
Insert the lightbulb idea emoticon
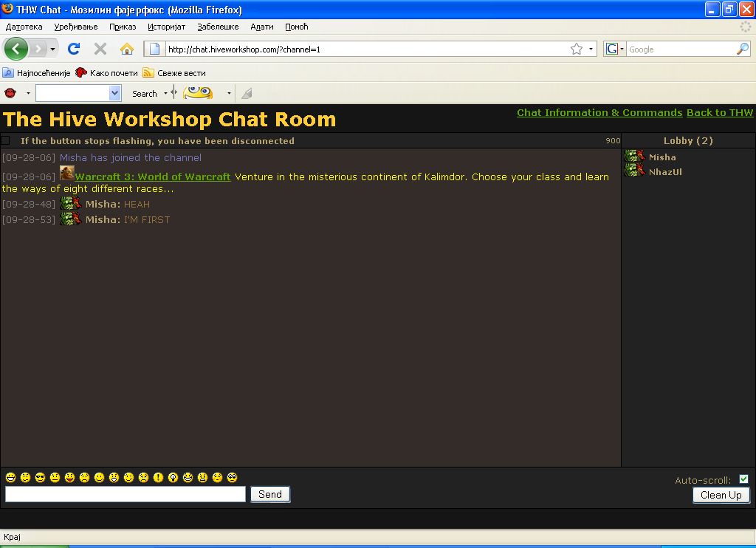pos(173,478)
